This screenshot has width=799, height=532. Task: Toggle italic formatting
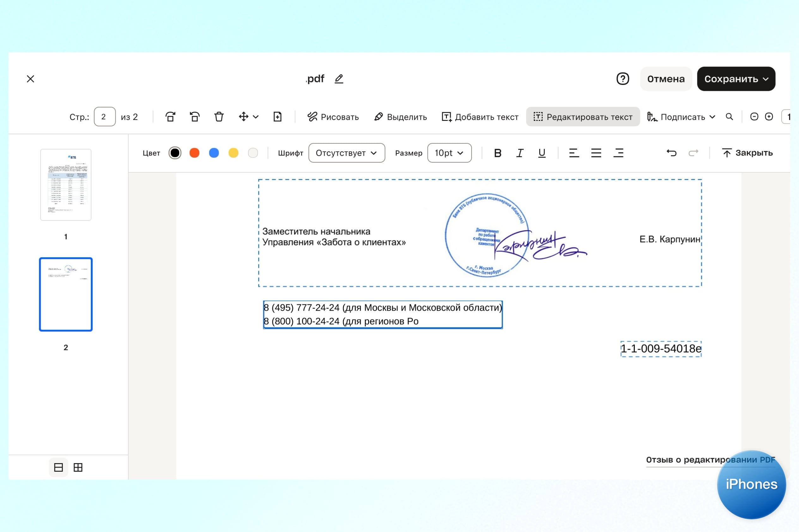point(520,153)
